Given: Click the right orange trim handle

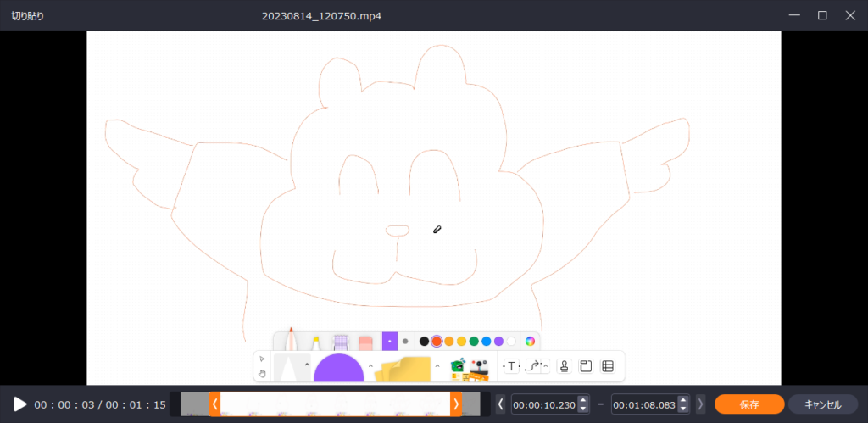Looking at the screenshot, I should [x=456, y=404].
